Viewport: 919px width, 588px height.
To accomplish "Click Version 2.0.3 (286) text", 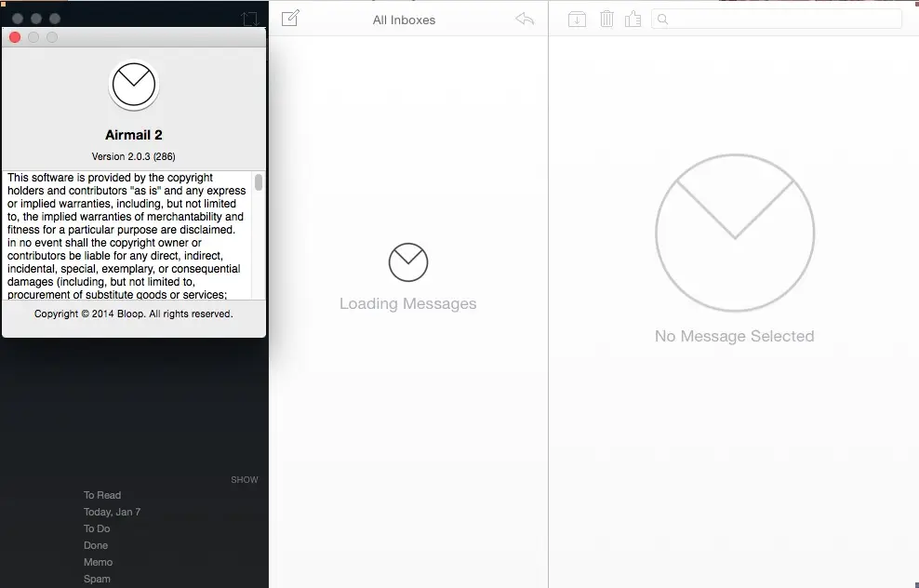I will pos(134,156).
